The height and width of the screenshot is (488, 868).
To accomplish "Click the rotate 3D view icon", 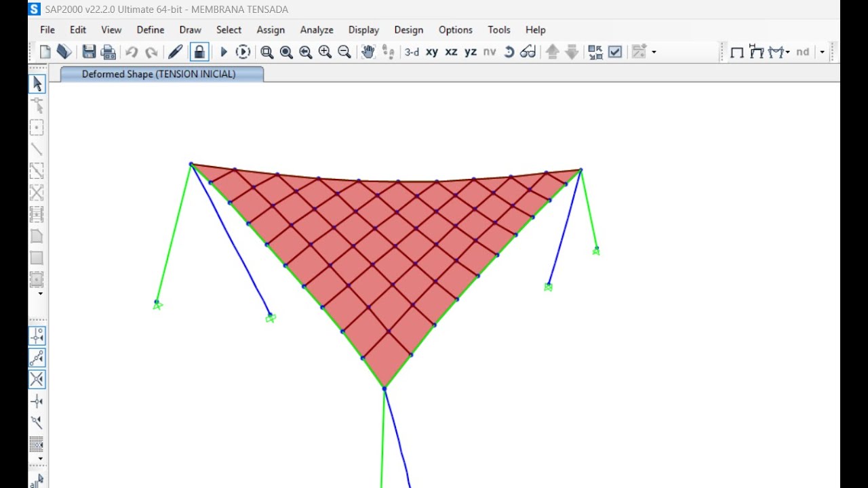I will (509, 52).
